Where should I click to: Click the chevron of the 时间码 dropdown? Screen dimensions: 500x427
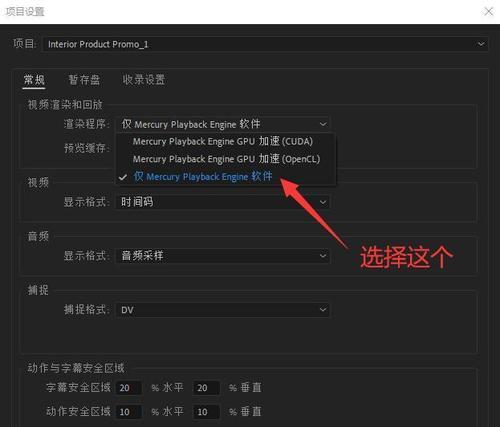[x=323, y=202]
